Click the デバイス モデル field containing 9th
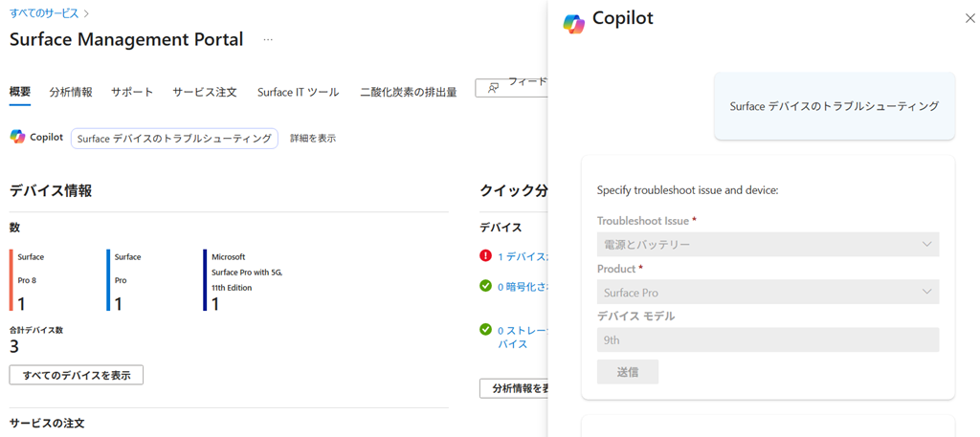 coord(768,339)
